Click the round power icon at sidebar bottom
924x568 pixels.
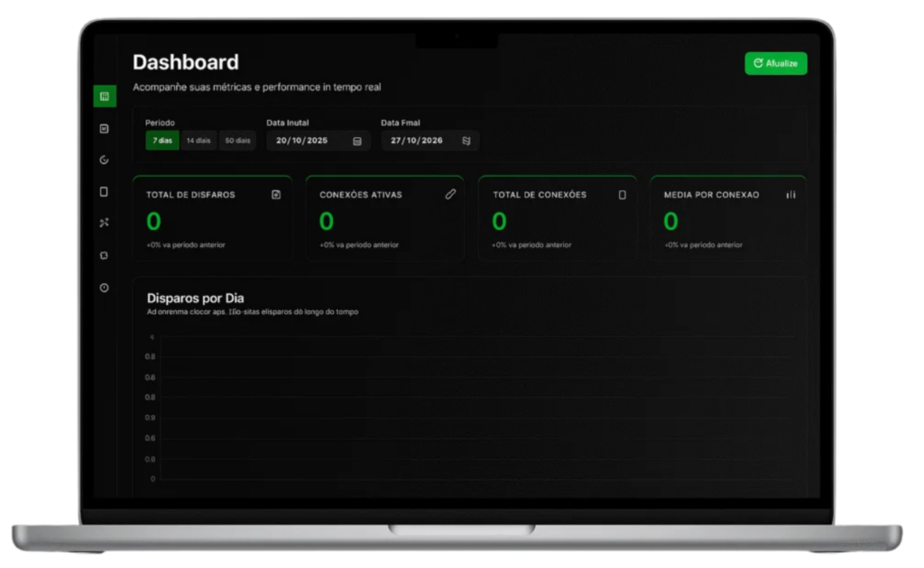point(105,288)
